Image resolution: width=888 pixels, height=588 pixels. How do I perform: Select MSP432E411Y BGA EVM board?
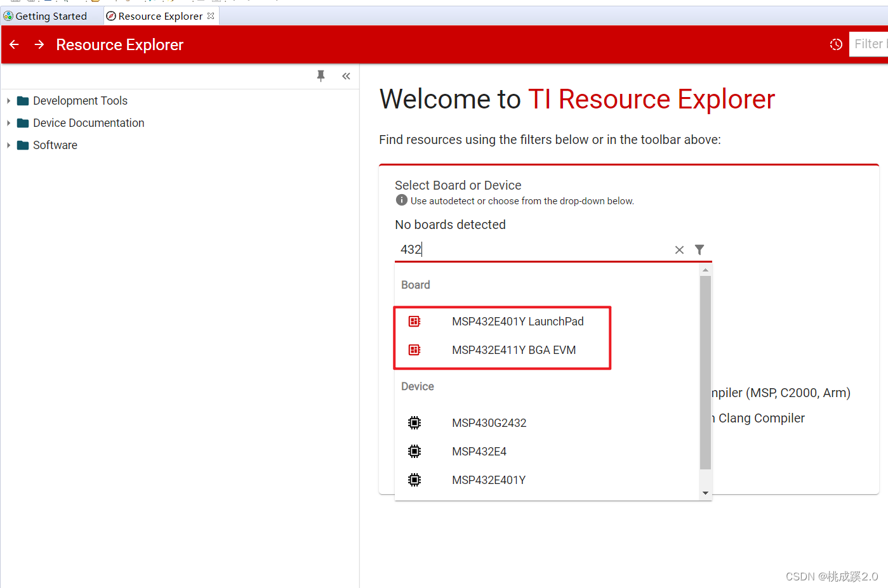coord(514,350)
